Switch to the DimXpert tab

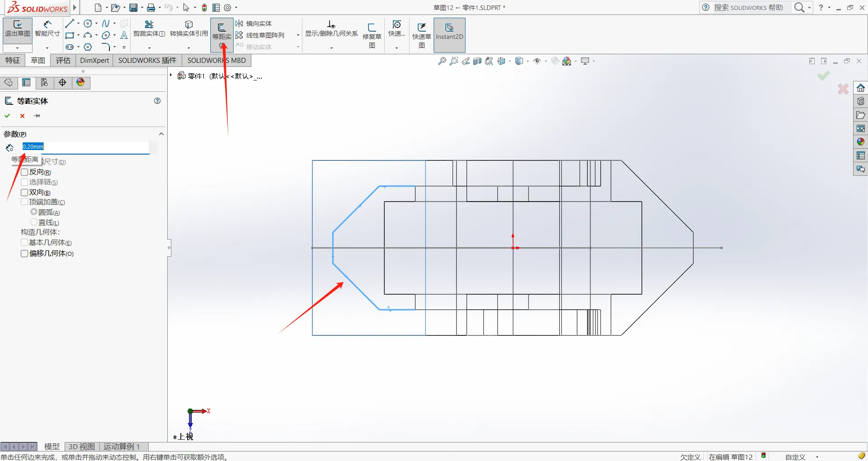pos(94,61)
